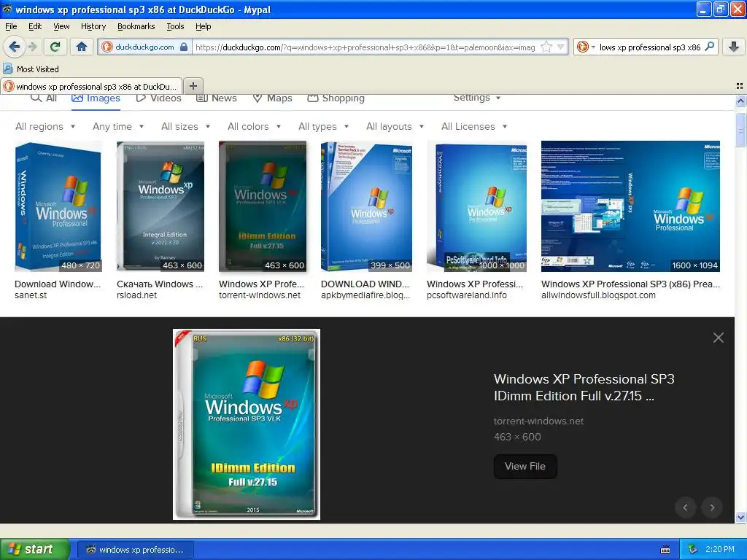Open the 399 × 500 apkbymediafire thumbnail
Viewport: 747px width, 560px height.
tap(366, 206)
